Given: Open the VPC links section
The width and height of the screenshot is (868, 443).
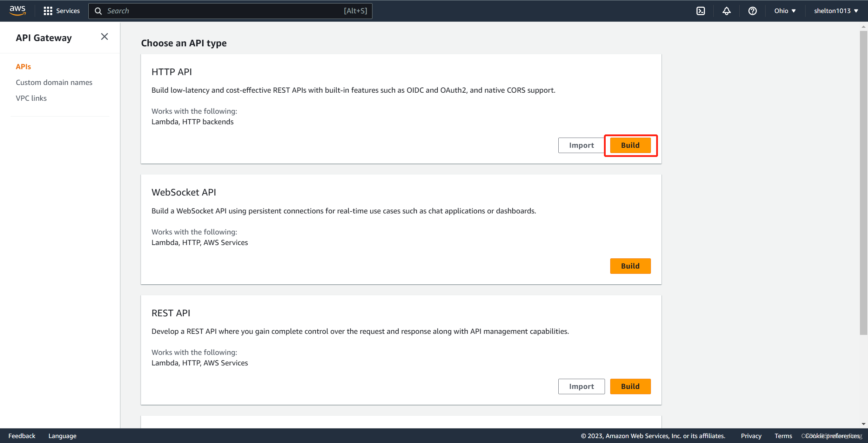Looking at the screenshot, I should [x=31, y=98].
